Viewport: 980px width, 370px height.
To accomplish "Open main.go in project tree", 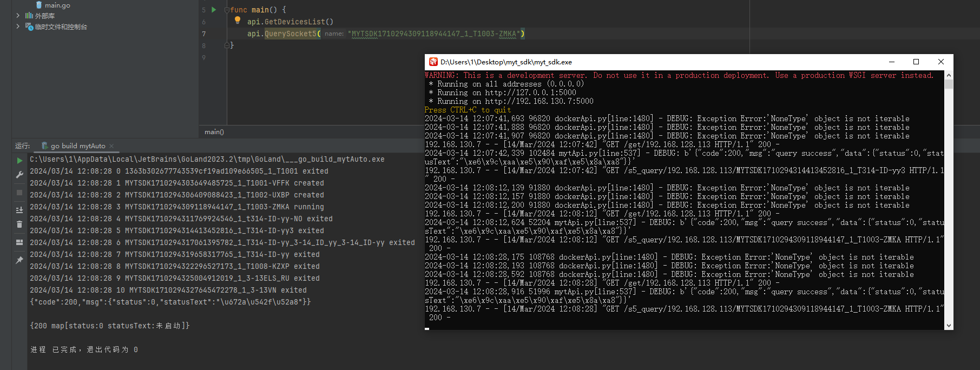I will pos(57,5).
